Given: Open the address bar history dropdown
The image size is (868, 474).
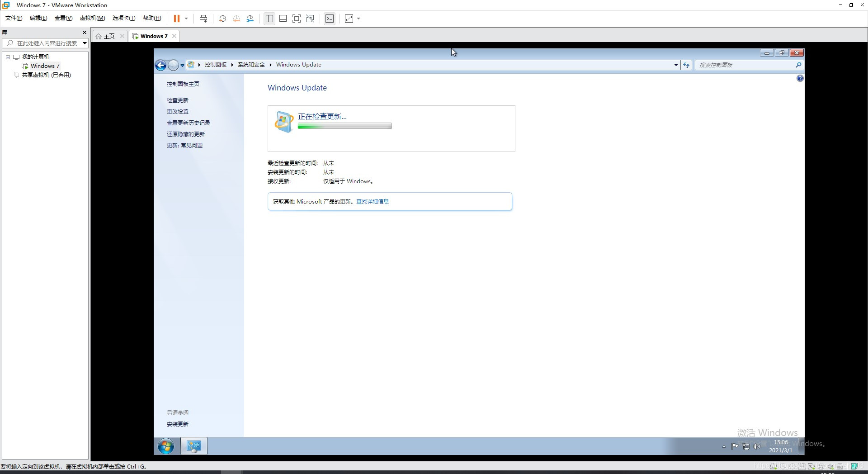Looking at the screenshot, I should 676,65.
